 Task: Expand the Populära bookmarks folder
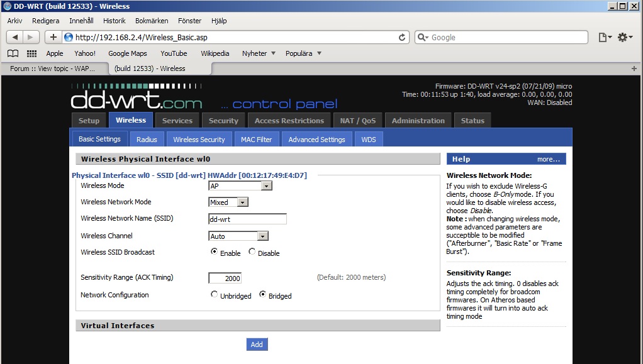(x=303, y=53)
